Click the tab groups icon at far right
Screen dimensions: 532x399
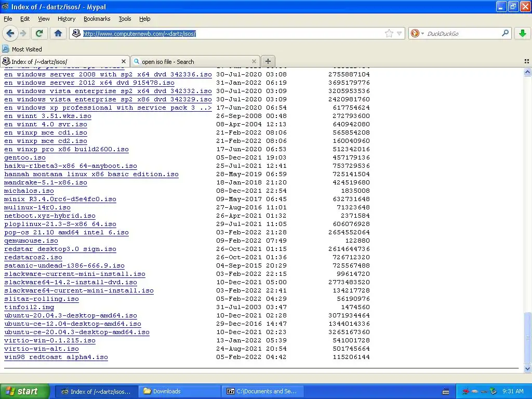pos(527,61)
